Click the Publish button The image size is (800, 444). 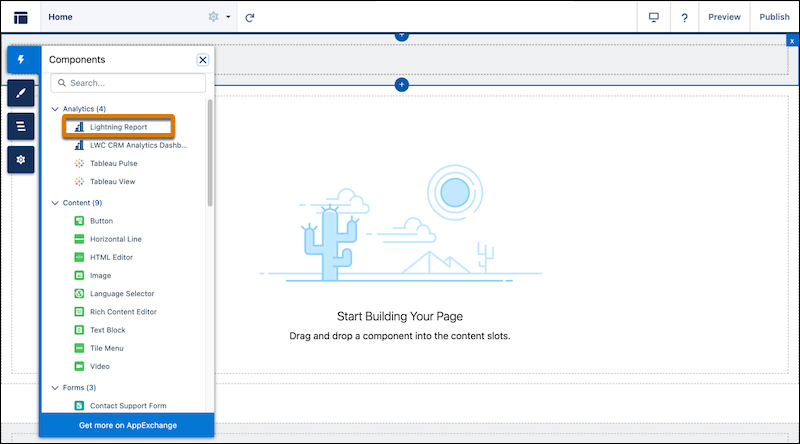[774, 17]
